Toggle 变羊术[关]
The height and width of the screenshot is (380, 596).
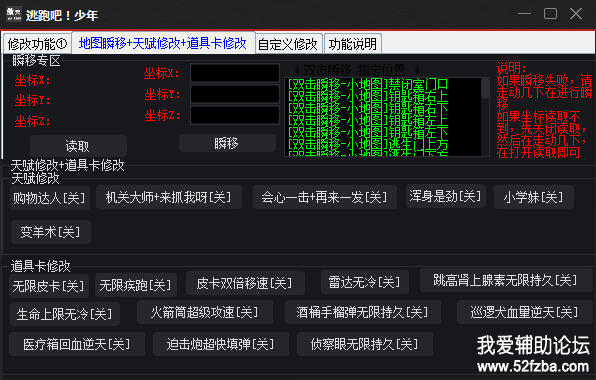[x=51, y=232]
